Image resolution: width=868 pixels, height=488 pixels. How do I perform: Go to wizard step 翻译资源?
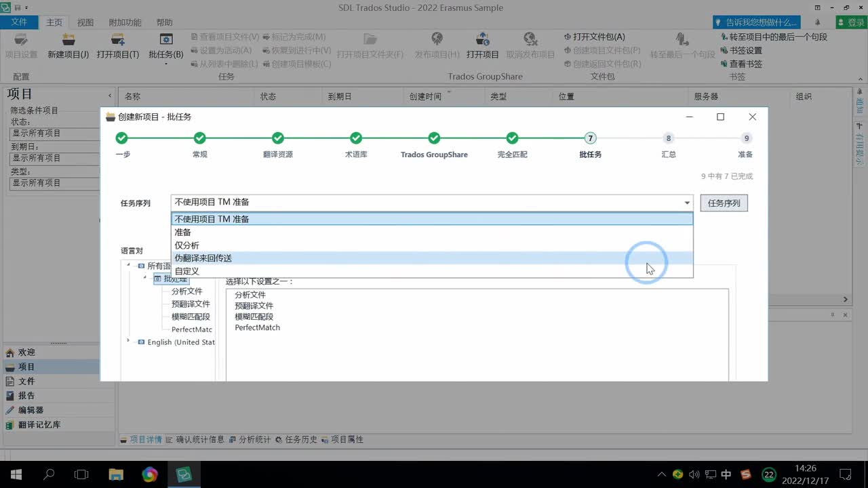[278, 145]
